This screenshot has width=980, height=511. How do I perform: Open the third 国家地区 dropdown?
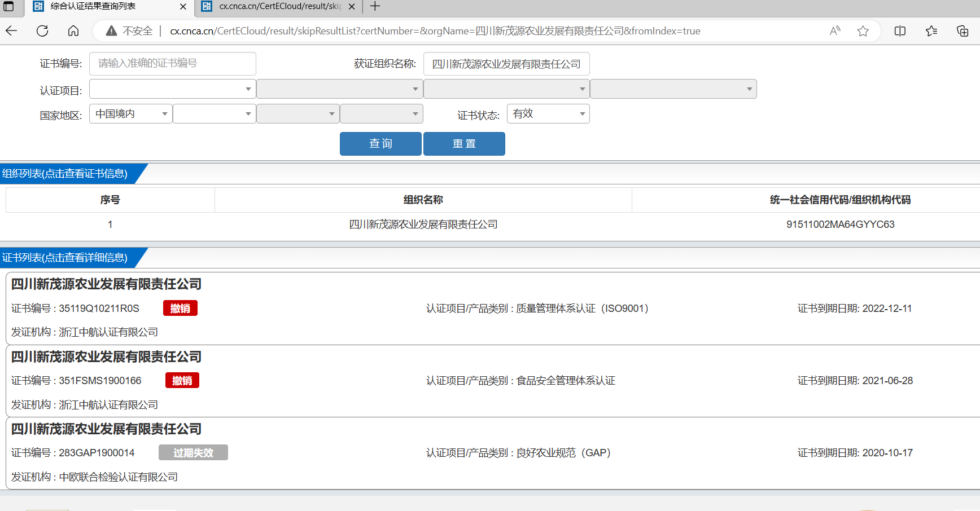298,114
